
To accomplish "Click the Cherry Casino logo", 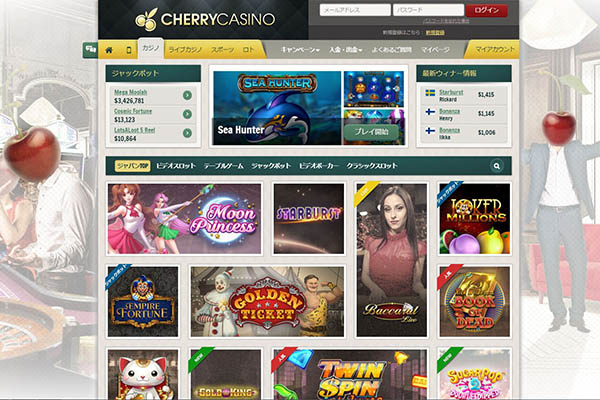I will tap(205, 19).
